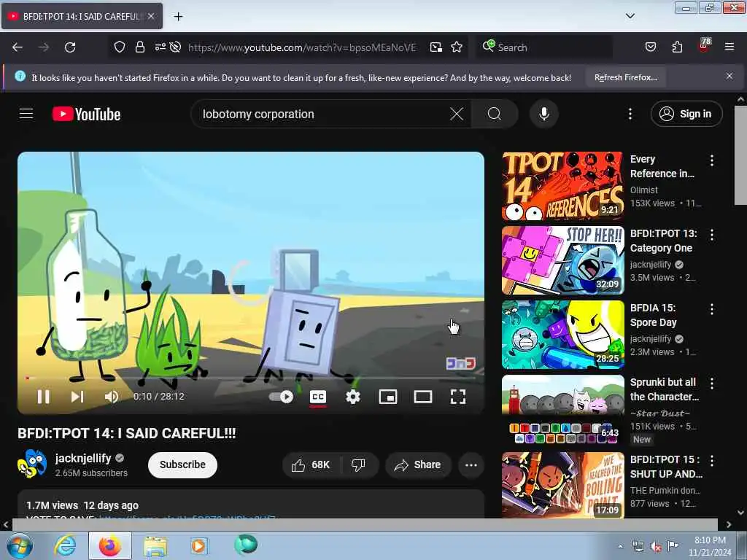Screen dimensions: 747x560
Task: Expand the video description box
Action: pyautogui.click(x=251, y=505)
